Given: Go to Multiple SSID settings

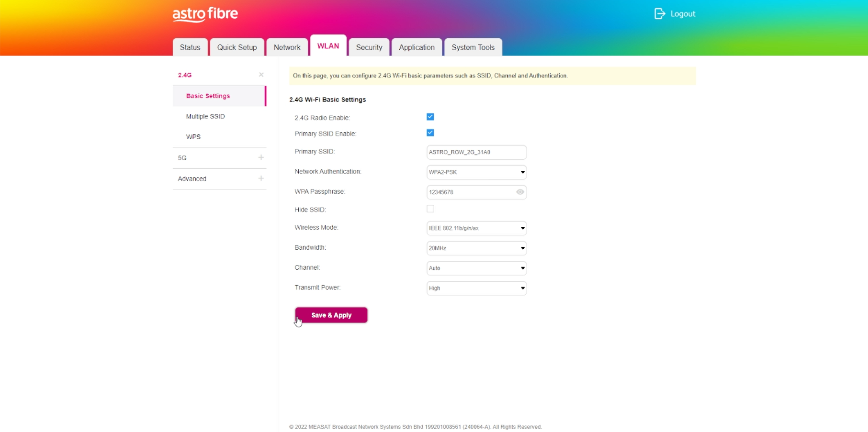Looking at the screenshot, I should (x=205, y=116).
